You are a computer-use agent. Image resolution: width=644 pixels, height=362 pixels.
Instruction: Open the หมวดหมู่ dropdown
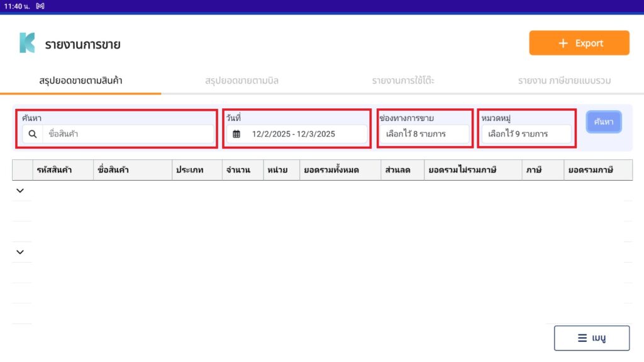click(526, 134)
